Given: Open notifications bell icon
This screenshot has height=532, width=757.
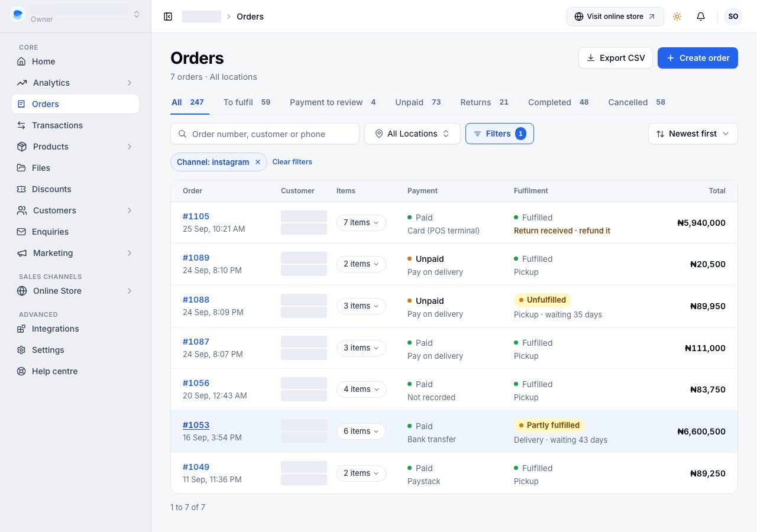Looking at the screenshot, I should pos(701,17).
